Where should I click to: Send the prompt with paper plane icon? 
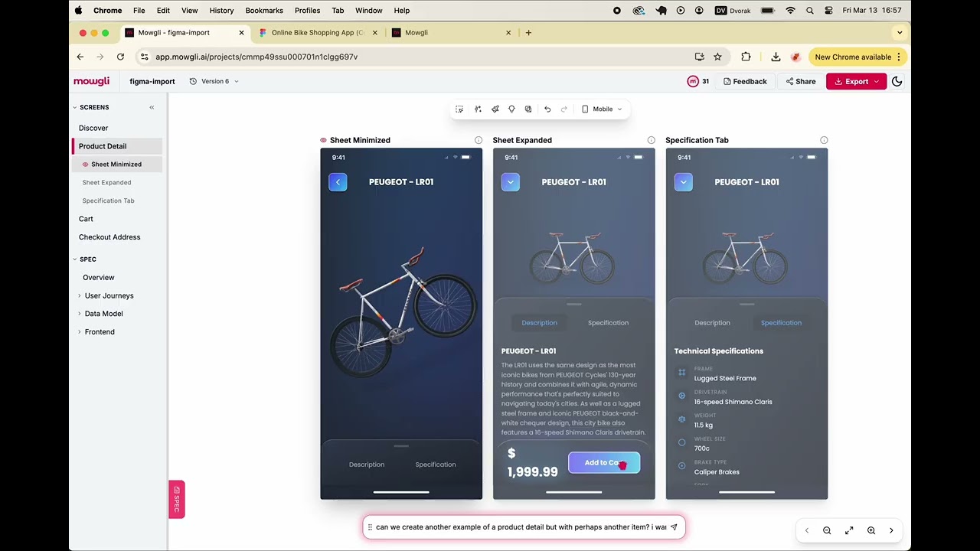tap(674, 527)
